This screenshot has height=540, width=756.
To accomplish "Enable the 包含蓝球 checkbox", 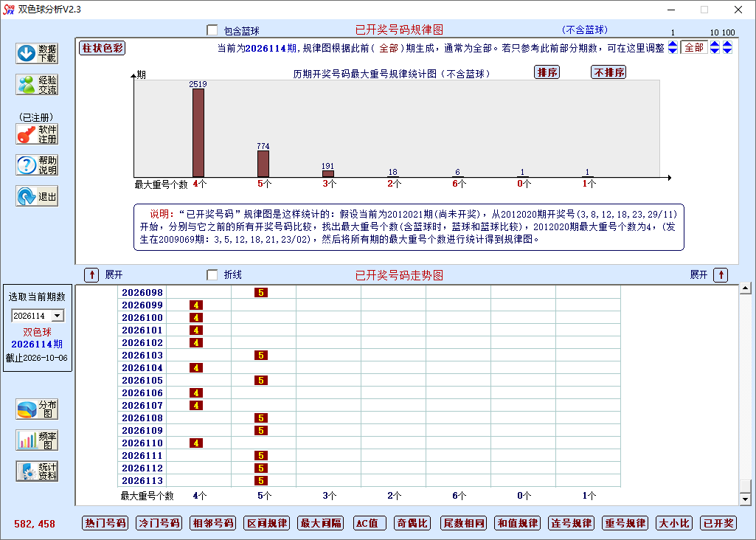I will [x=212, y=30].
